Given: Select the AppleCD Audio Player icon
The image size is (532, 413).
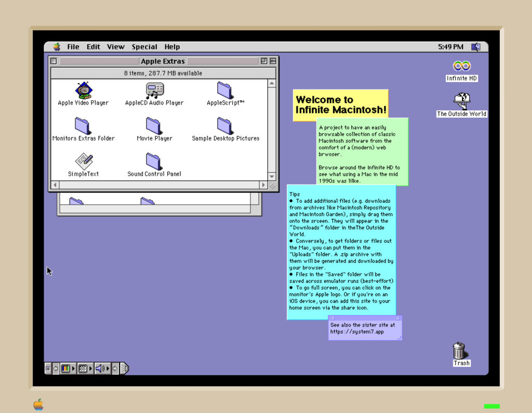Looking at the screenshot, I should coord(155,91).
